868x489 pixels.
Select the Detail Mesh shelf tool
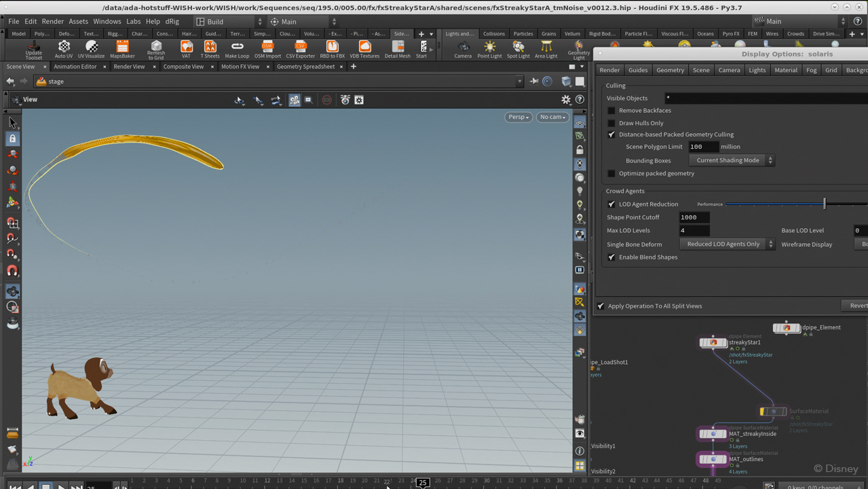pyautogui.click(x=398, y=50)
